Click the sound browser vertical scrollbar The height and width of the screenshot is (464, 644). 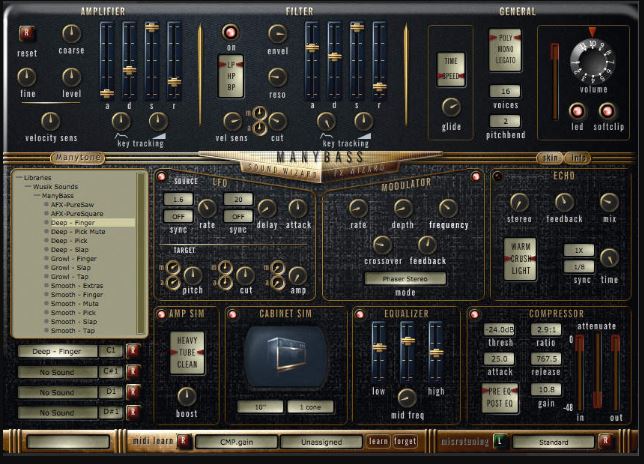[x=141, y=253]
